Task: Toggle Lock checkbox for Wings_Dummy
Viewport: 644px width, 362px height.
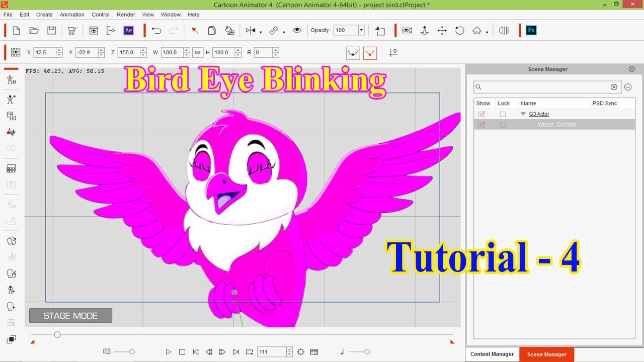Action: (x=503, y=125)
